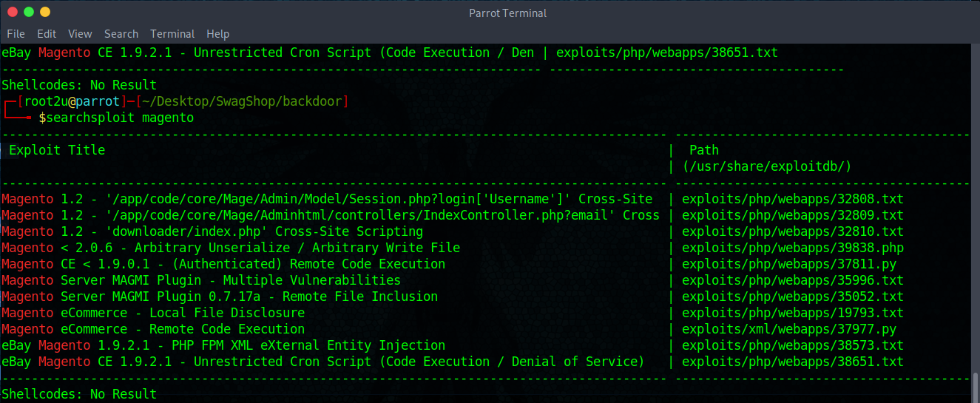Click 'Magento Server MAGMI Plugin 0.7.17a - Remote File Inclusion'
The image size is (980, 403).
click(220, 297)
